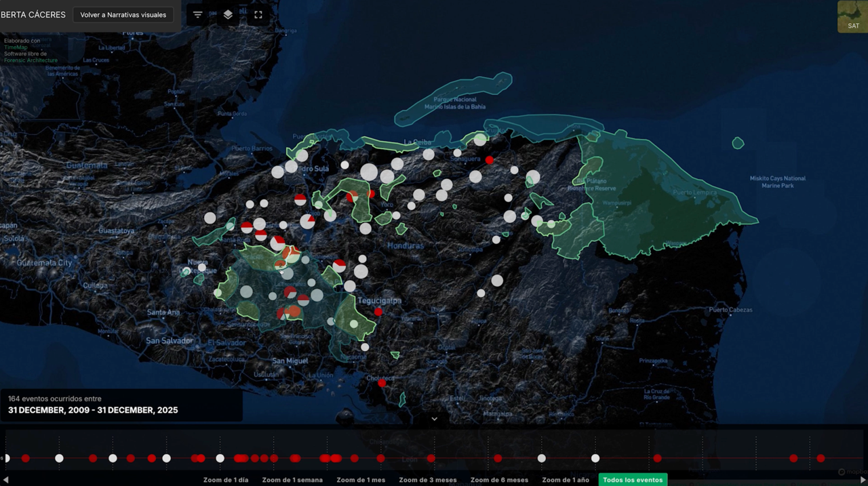Select Zoom de 1 día
Image resolution: width=868 pixels, height=486 pixels.
(226, 480)
